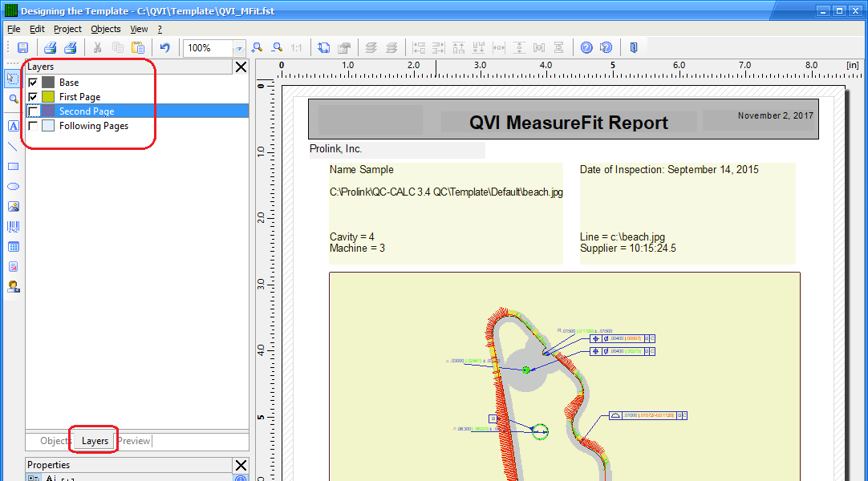
Task: Select the November 2, 2017 date field
Action: tap(775, 115)
